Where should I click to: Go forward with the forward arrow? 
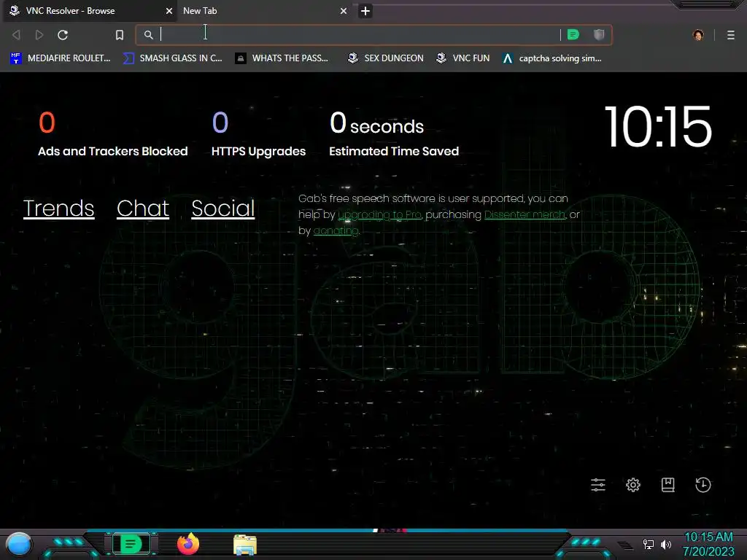[39, 35]
